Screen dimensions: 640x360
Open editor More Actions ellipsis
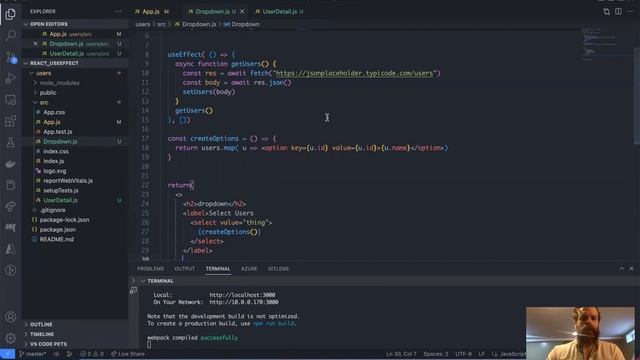[x=630, y=11]
